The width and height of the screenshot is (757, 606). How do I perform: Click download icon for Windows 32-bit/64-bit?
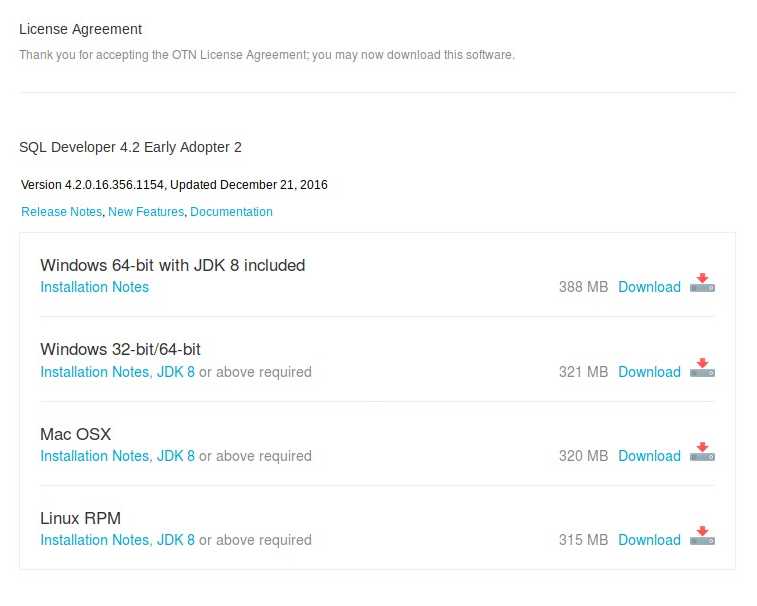pos(702,369)
